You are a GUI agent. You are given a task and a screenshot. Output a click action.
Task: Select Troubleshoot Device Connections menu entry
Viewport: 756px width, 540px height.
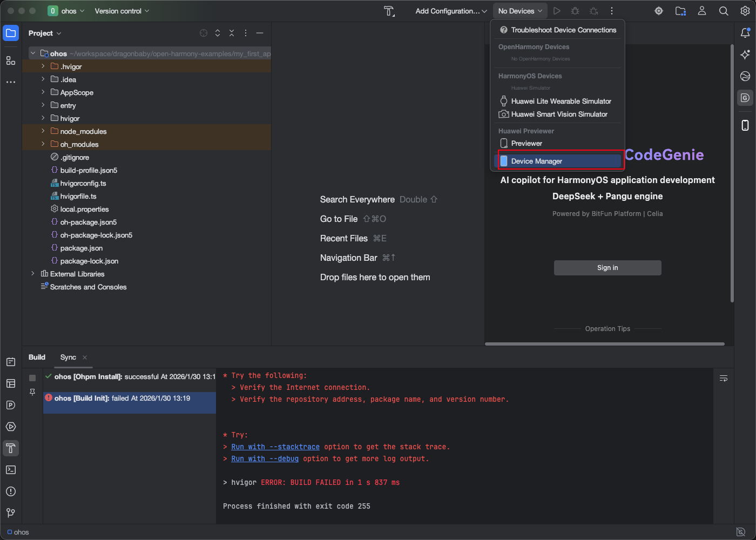(557, 30)
